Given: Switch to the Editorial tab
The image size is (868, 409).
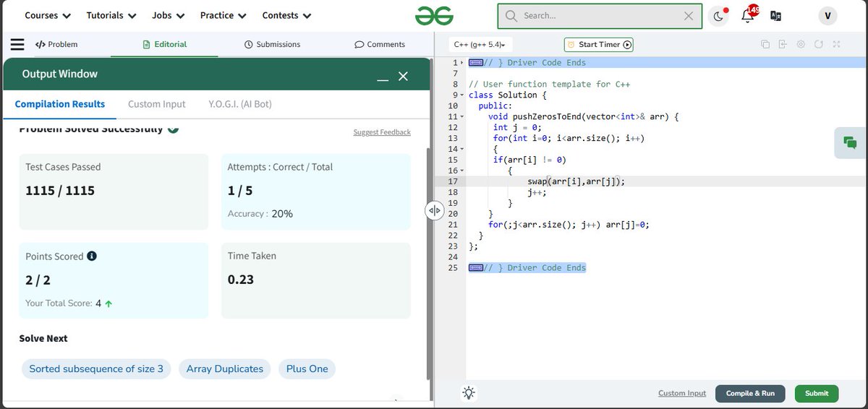Looking at the screenshot, I should pos(165,44).
